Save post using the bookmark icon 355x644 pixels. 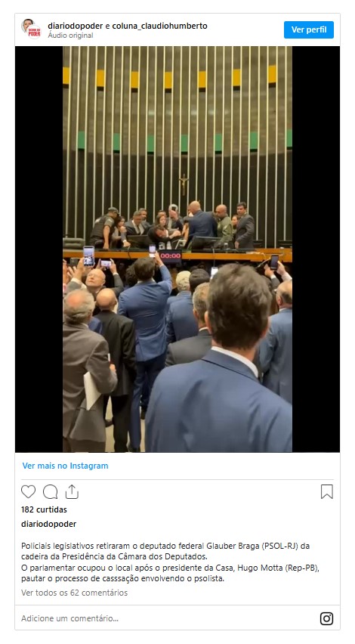327,491
